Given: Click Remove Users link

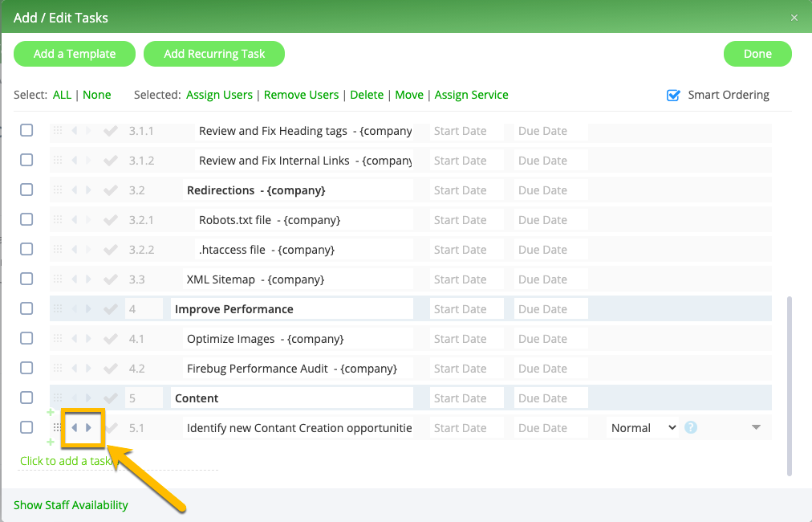Looking at the screenshot, I should tap(302, 95).
